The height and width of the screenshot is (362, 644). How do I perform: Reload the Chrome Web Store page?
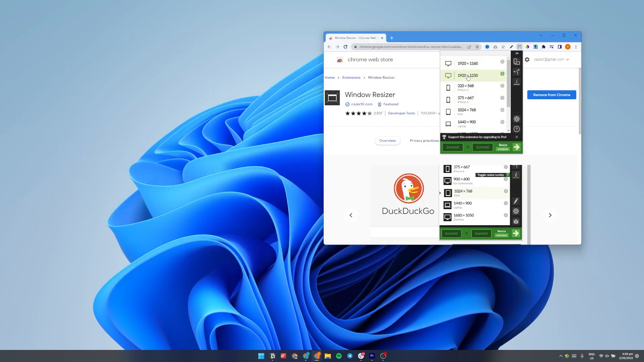click(345, 47)
